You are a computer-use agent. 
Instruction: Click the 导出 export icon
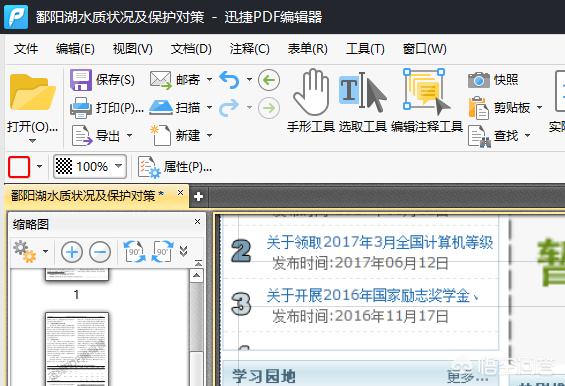[82, 136]
